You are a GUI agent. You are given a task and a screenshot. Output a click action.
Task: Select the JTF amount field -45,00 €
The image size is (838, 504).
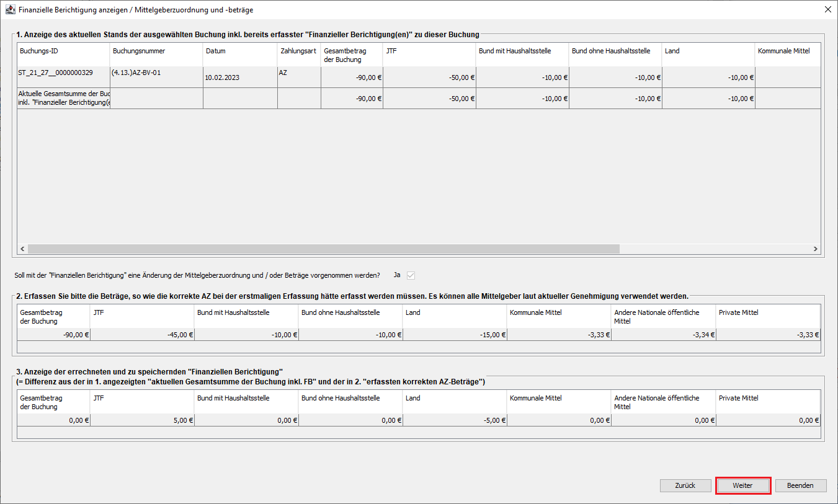[x=143, y=335]
